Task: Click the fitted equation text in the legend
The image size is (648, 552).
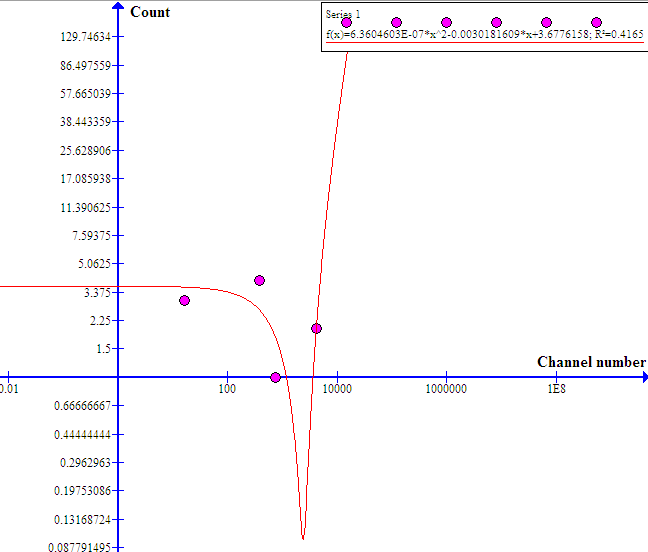Action: 485,34
